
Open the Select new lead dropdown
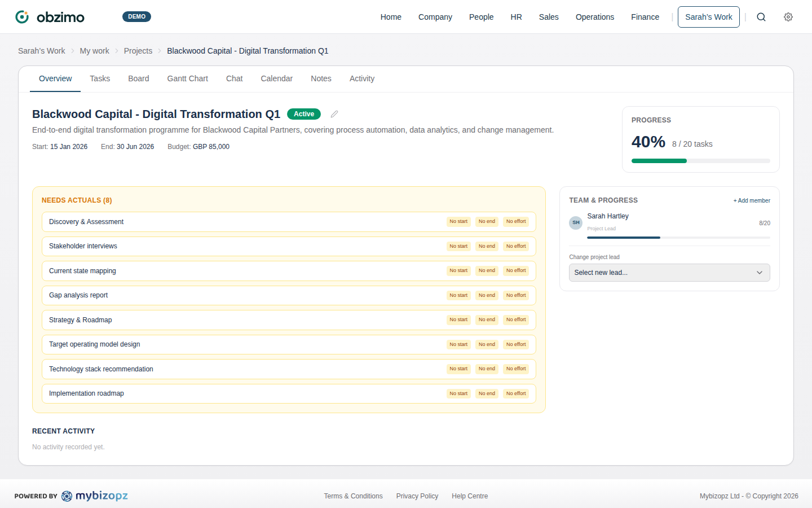(x=669, y=273)
